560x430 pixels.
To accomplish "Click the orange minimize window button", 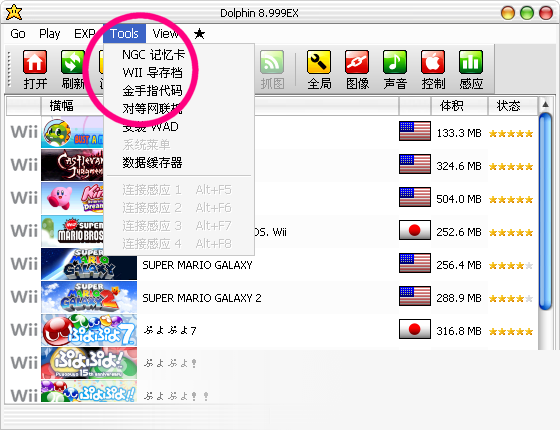I will click(508, 13).
